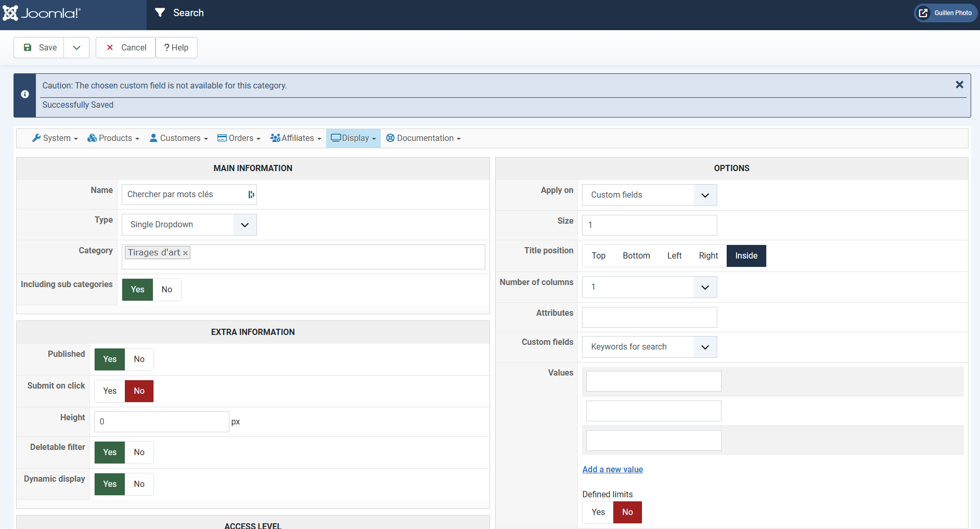Remove the Tirages d'art category tag
Screen dimensions: 980x529
[x=185, y=253]
